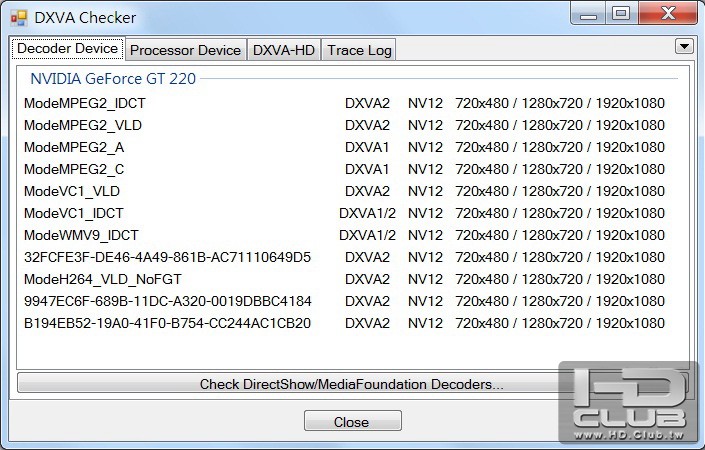Viewport: 705px width, 450px height.
Task: Click Check DirectShow/MediaFoundation Decoders button
Action: pos(352,384)
